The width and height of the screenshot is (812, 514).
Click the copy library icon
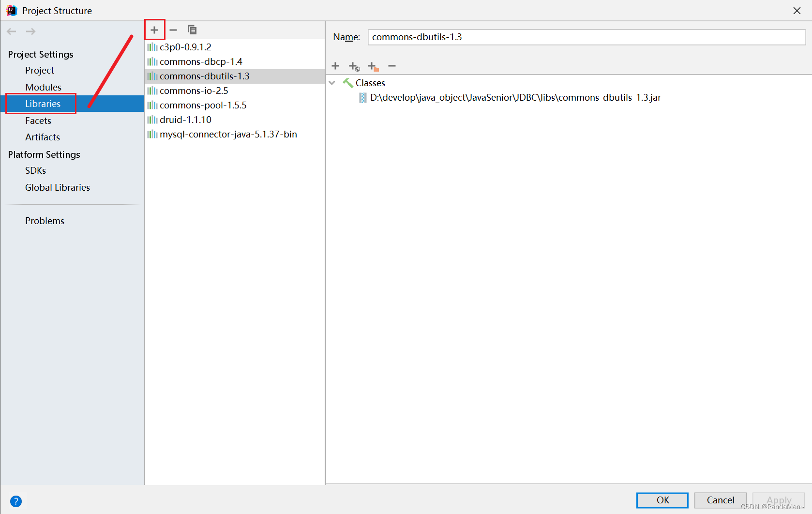pyautogui.click(x=192, y=30)
